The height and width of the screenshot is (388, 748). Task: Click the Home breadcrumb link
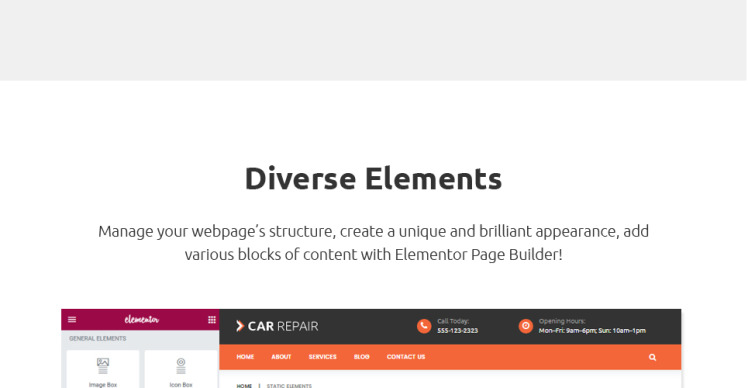coord(244,386)
